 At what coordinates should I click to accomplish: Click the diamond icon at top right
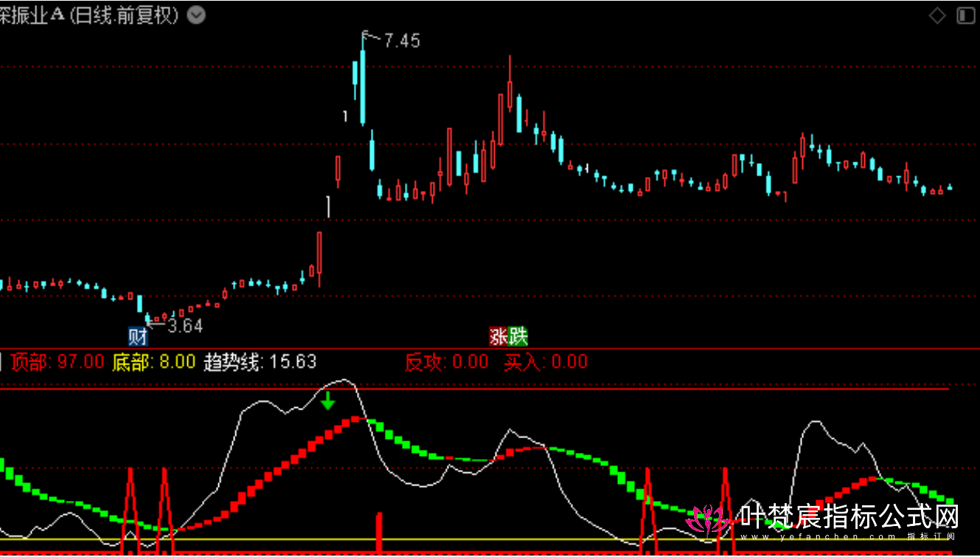(x=937, y=15)
